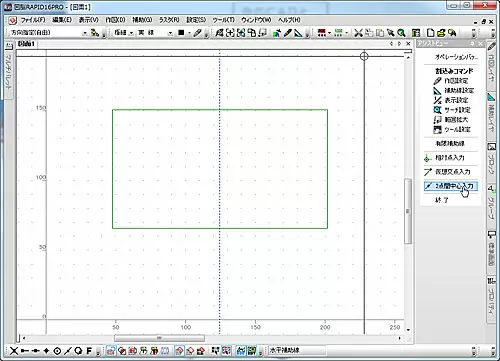Click the horizontal scrollbar thumb below the drawing
Image resolution: width=500 pixels, height=361 pixels.
(159, 338)
